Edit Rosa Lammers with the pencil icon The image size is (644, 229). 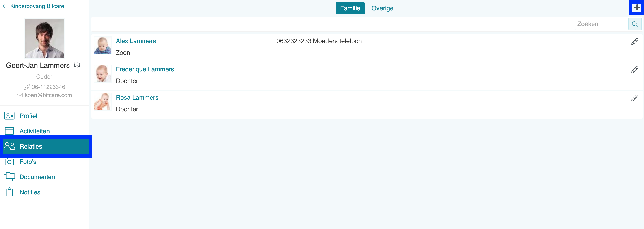pyautogui.click(x=635, y=98)
